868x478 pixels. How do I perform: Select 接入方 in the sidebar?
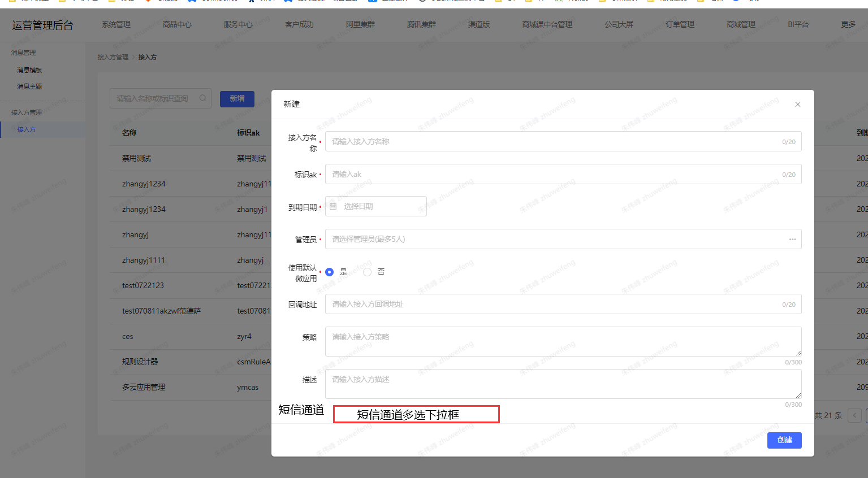(26, 129)
